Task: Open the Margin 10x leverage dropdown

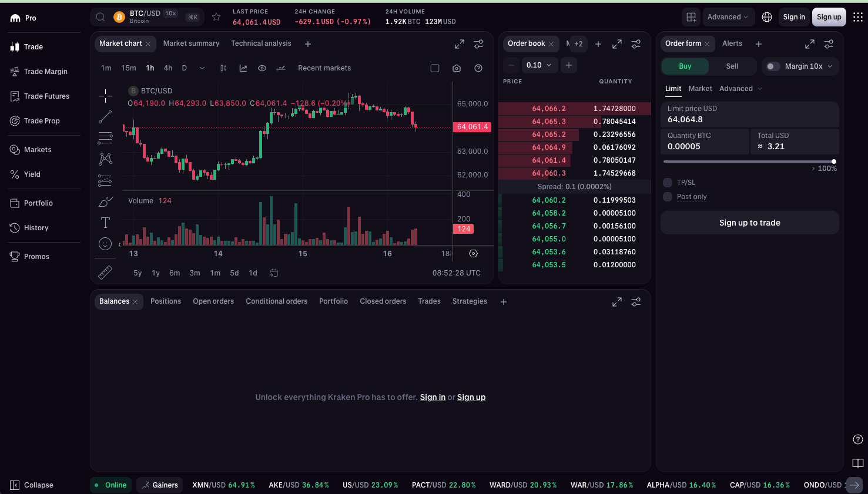Action: coord(809,66)
